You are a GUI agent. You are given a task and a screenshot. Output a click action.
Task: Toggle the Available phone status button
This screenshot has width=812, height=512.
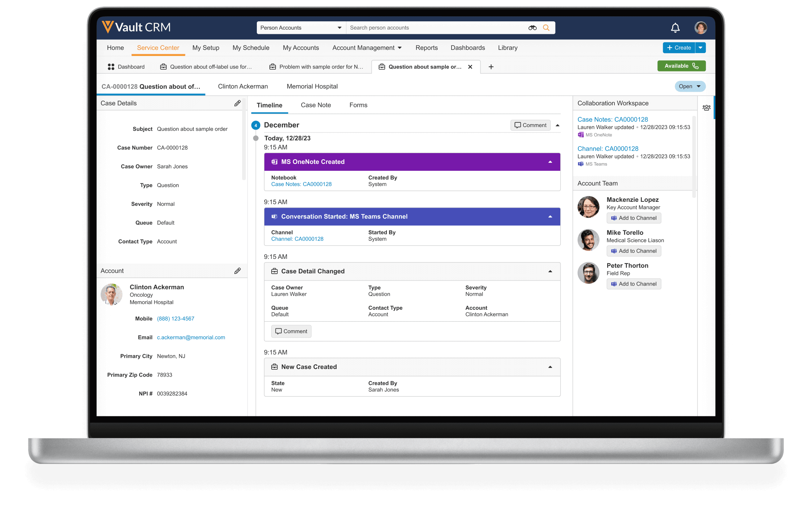tap(681, 66)
